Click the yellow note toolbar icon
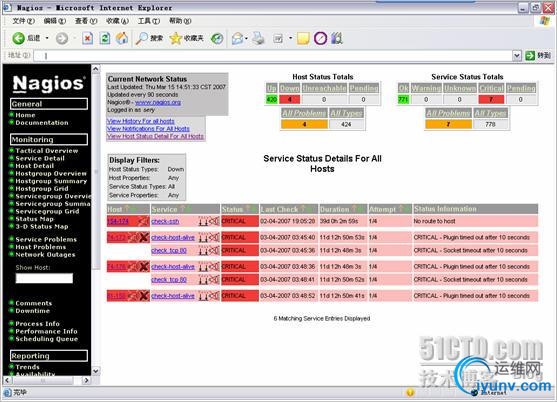 click(x=303, y=38)
